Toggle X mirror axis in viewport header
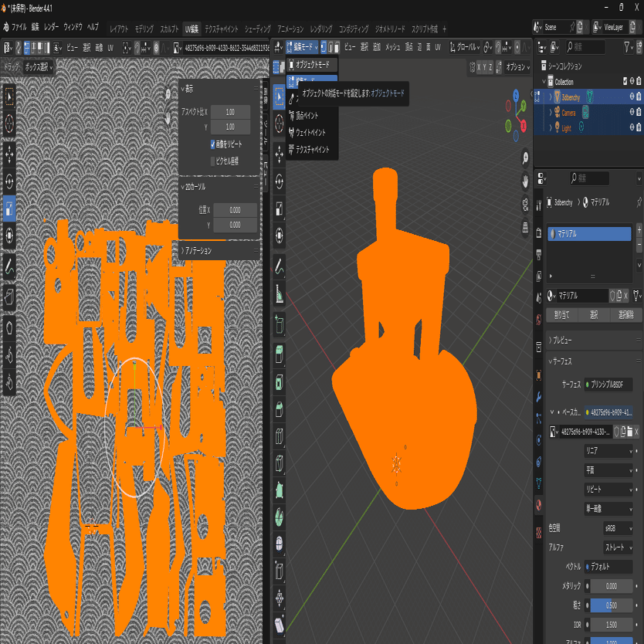Screen dimensions: 644x644 click(x=479, y=67)
